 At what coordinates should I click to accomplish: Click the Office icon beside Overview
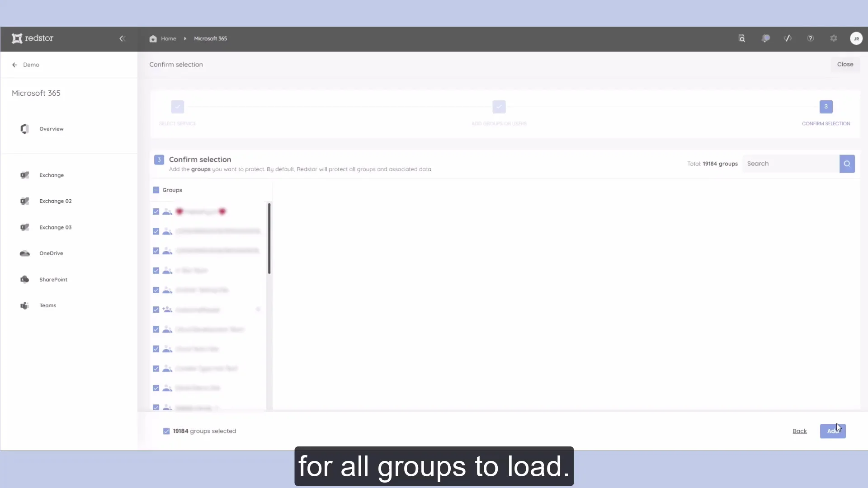click(x=25, y=129)
